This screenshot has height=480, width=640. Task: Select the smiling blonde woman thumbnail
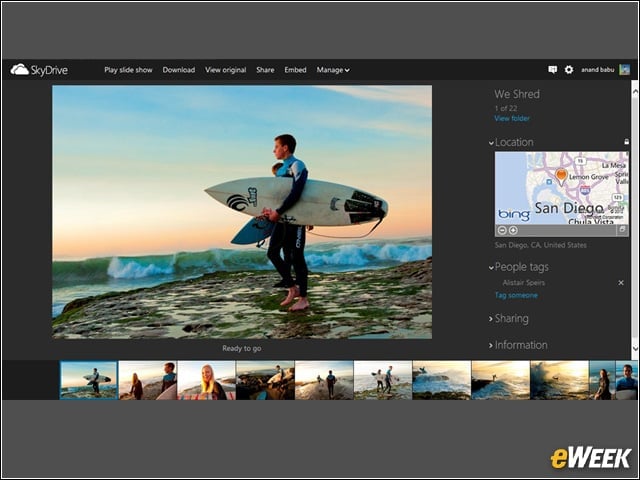207,380
